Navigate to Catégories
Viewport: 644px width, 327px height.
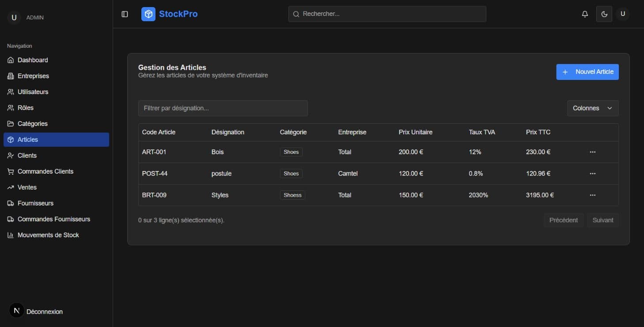56,124
